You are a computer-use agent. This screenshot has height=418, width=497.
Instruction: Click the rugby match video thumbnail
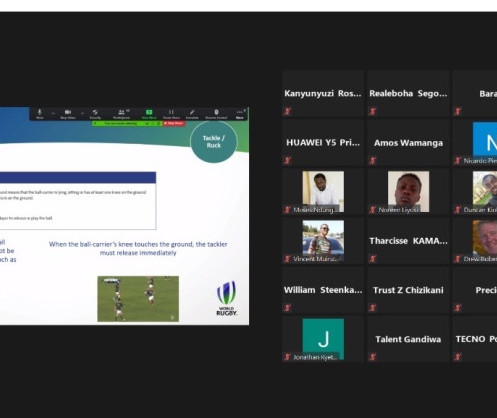tap(138, 299)
